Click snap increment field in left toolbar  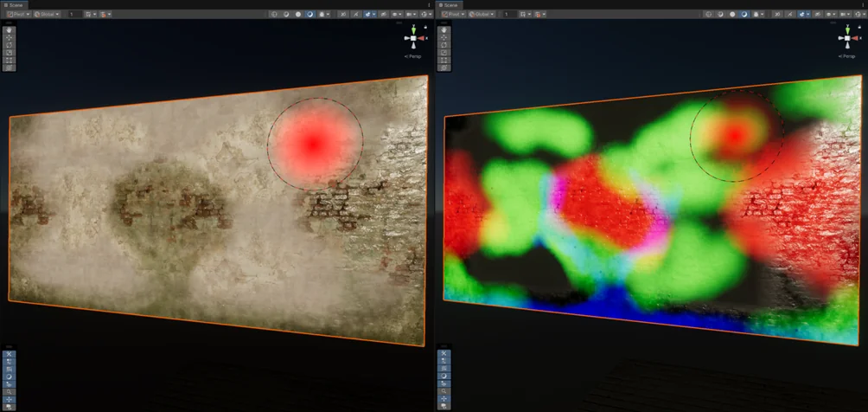tap(74, 14)
